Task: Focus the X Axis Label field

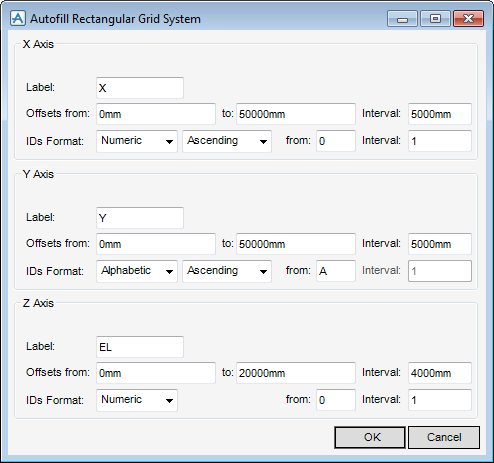Action: click(x=140, y=88)
